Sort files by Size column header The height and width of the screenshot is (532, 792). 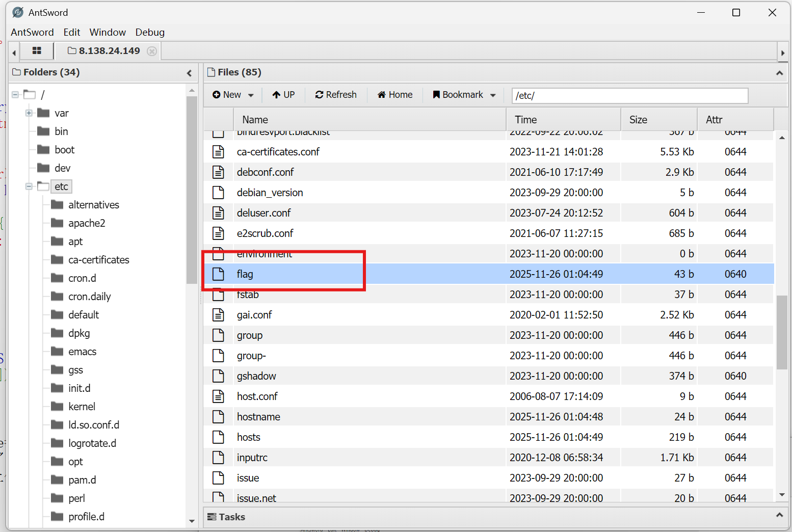pyautogui.click(x=638, y=120)
